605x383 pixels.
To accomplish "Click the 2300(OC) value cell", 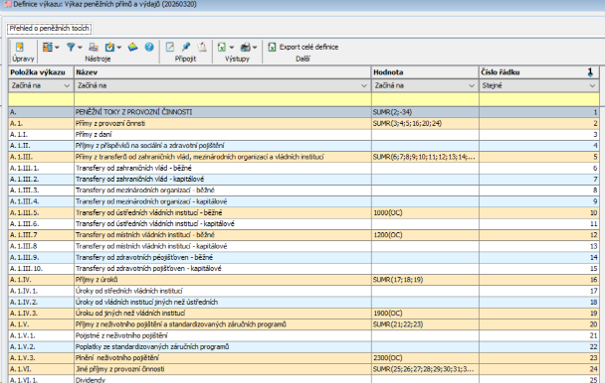I will tap(425, 358).
